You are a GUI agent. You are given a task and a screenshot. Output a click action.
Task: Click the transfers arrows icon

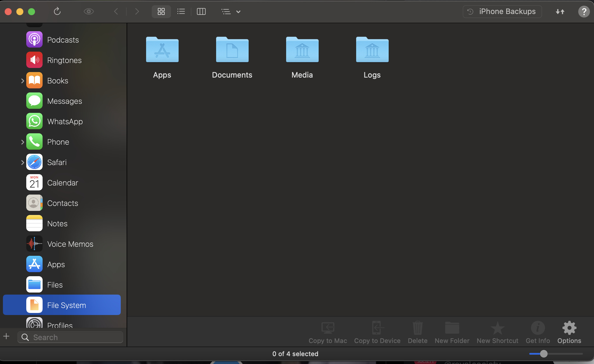(560, 12)
